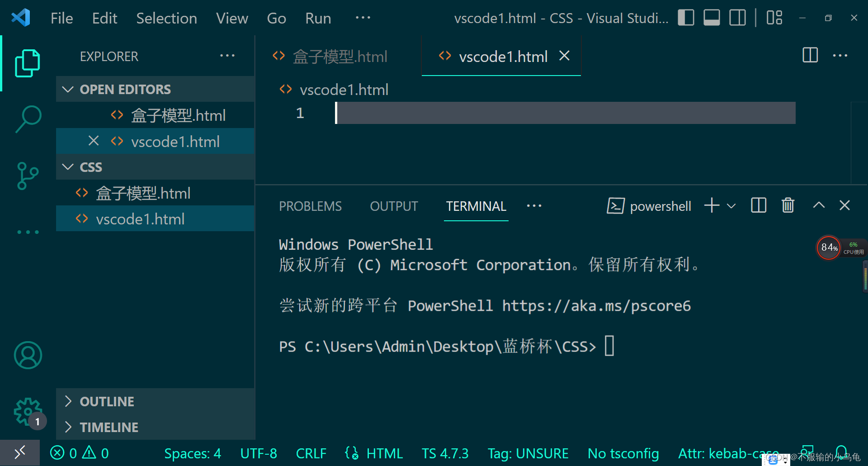Close the vscode1.html editor tab
The width and height of the screenshot is (868, 466).
[x=564, y=56]
